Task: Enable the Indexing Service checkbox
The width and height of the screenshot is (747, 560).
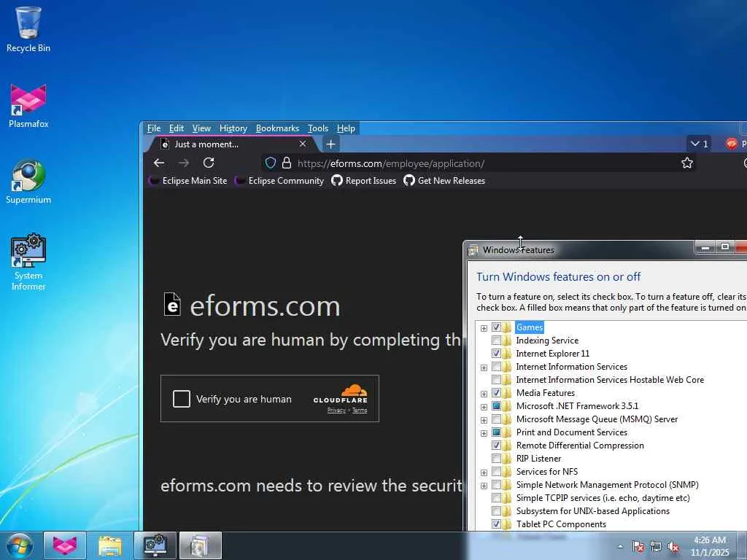Action: point(496,341)
